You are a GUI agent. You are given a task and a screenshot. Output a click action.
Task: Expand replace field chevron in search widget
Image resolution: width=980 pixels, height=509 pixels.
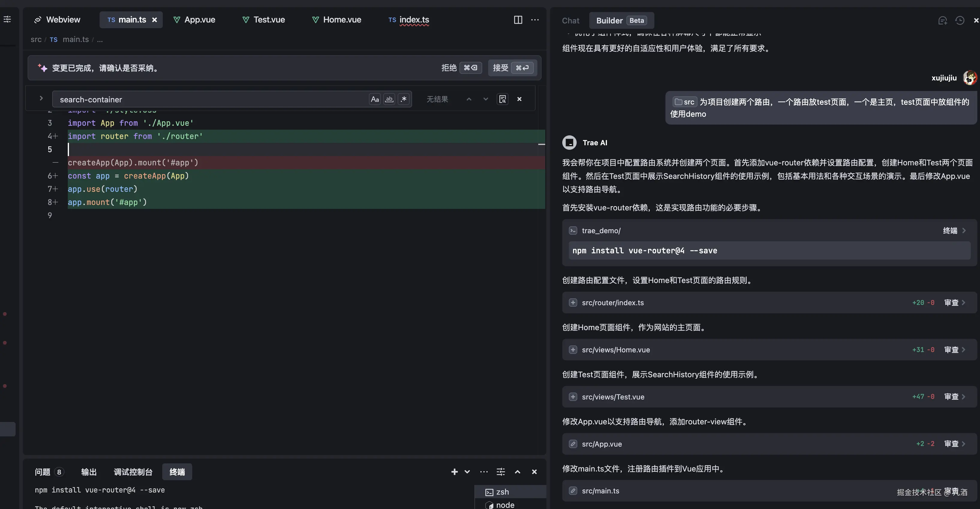(x=41, y=98)
